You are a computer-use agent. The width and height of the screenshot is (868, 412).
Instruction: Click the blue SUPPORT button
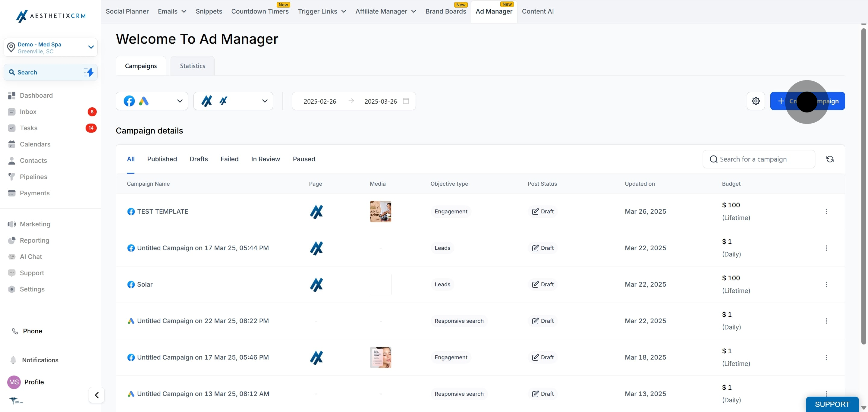pyautogui.click(x=832, y=404)
